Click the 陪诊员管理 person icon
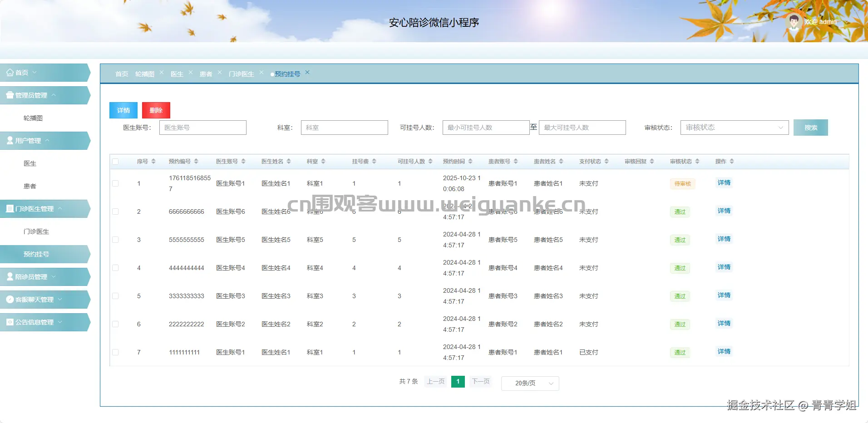 (x=10, y=277)
